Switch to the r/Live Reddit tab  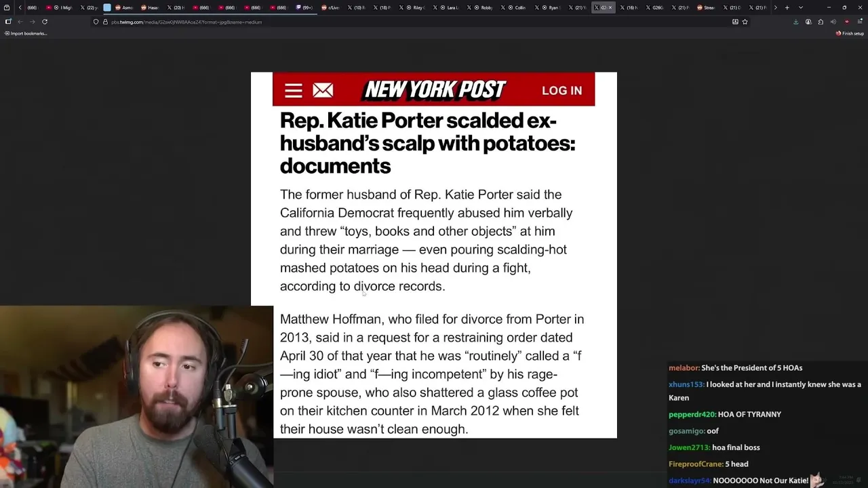click(x=330, y=7)
